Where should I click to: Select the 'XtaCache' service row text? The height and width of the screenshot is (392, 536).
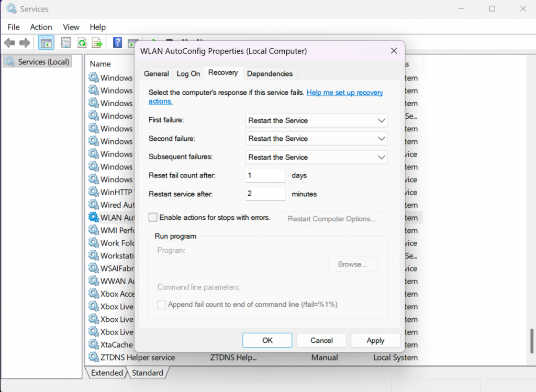tap(117, 345)
